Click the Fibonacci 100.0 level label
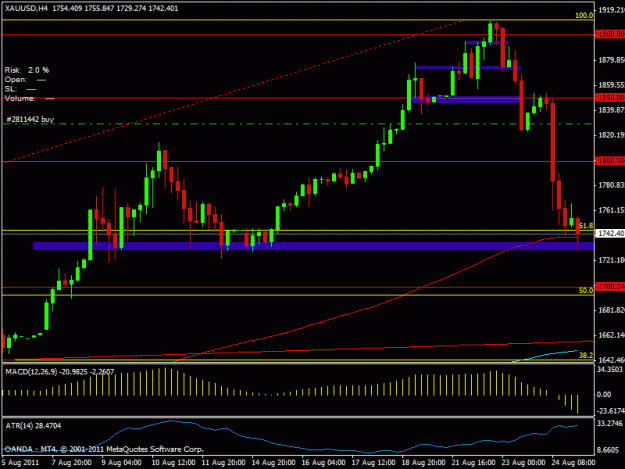 point(584,16)
